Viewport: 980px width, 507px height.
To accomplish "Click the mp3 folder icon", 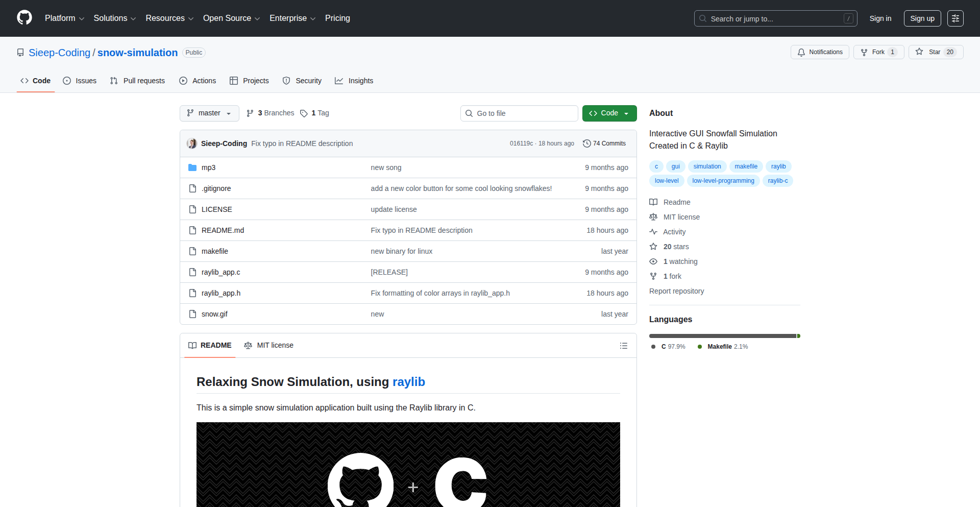I will tap(192, 167).
